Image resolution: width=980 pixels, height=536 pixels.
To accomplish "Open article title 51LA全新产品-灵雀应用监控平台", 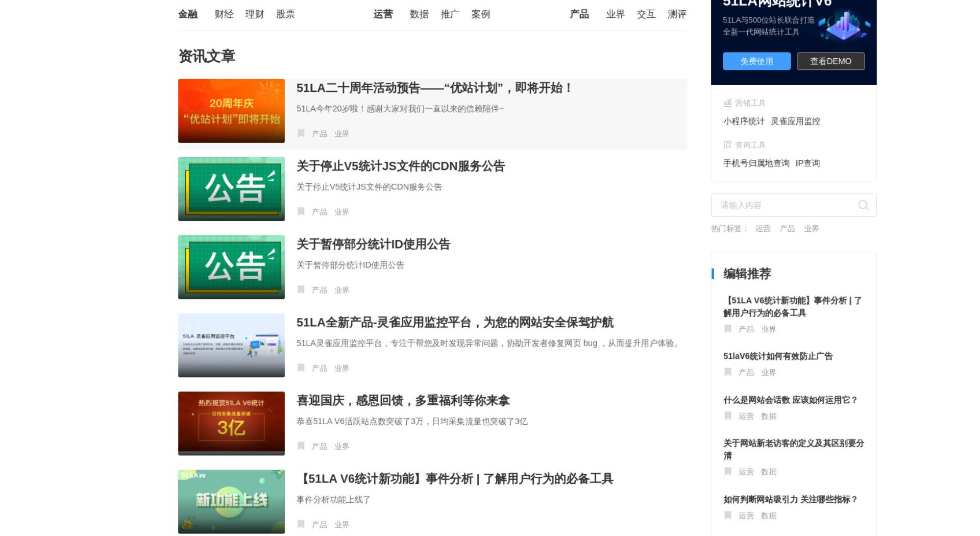I will 455,322.
